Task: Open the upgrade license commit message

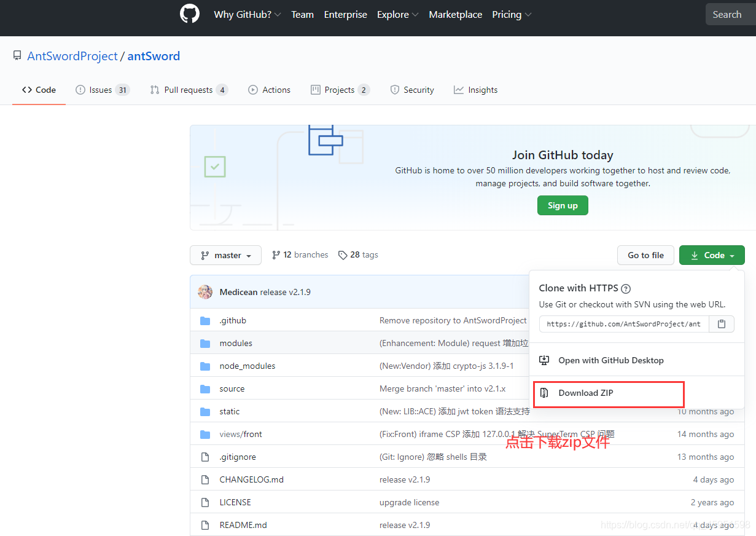Action: tap(409, 502)
